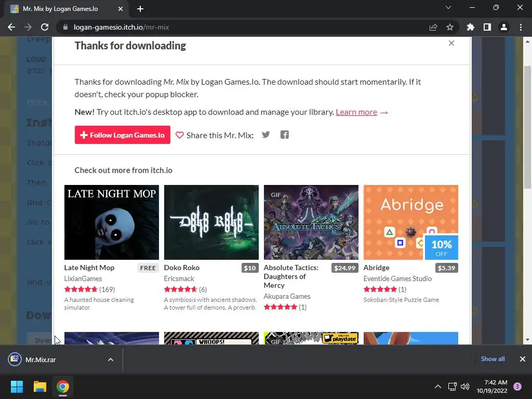Click the $24.99 price tag
Viewport: 532px width, 399px height.
pyautogui.click(x=345, y=268)
